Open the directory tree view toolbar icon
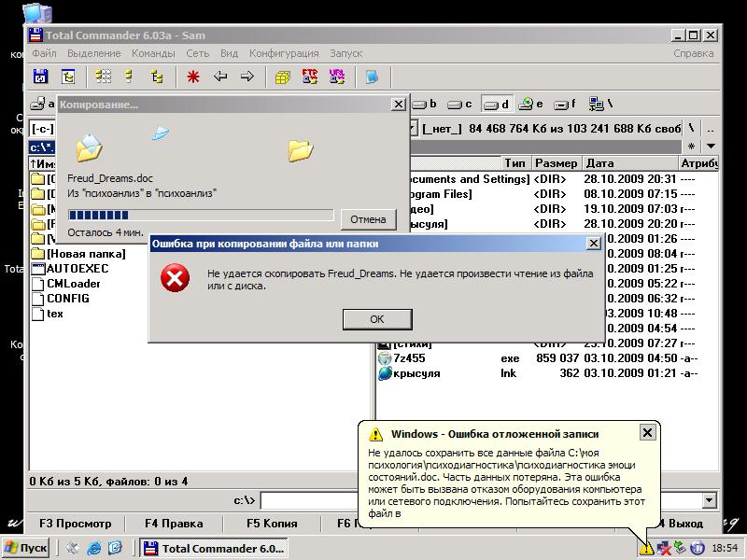747x560 pixels. pos(67,77)
